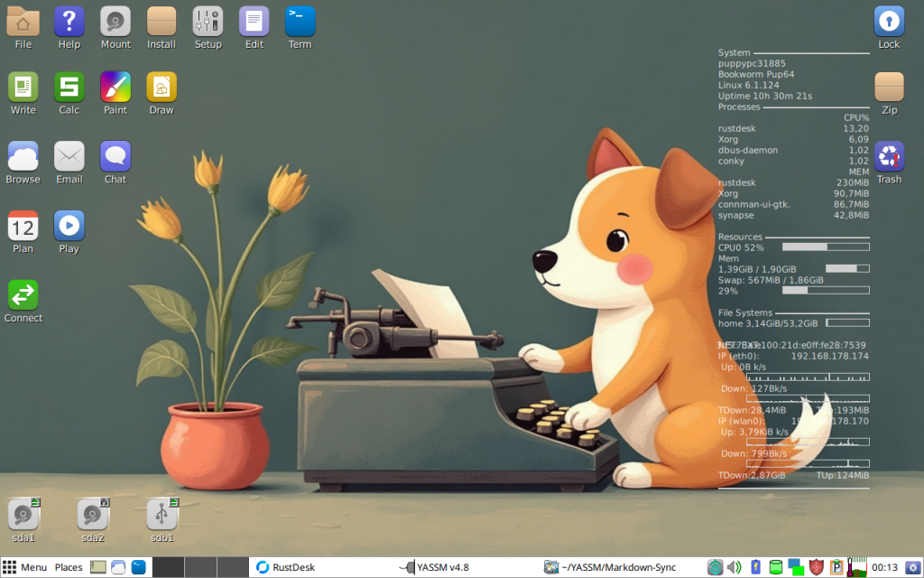Viewport: 924px width, 578px height.
Task: Launch the Term terminal desktop icon
Action: 300,22
